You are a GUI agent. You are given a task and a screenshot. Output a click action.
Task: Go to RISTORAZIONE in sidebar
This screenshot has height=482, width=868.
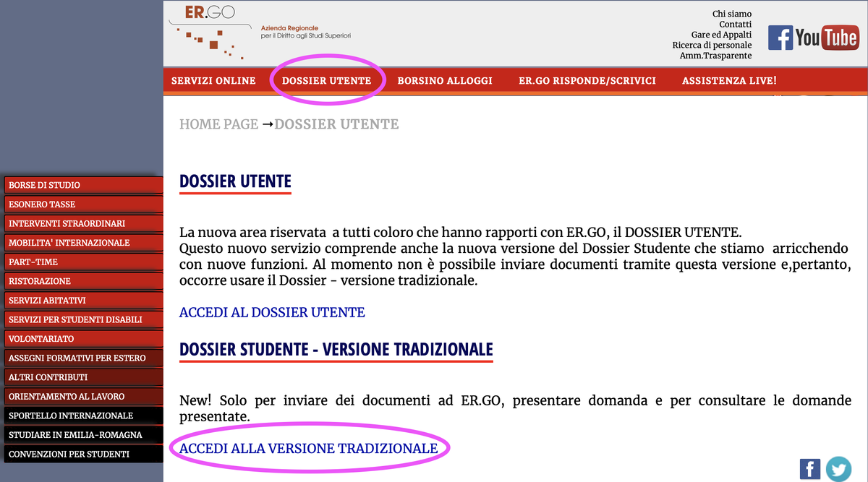point(83,281)
